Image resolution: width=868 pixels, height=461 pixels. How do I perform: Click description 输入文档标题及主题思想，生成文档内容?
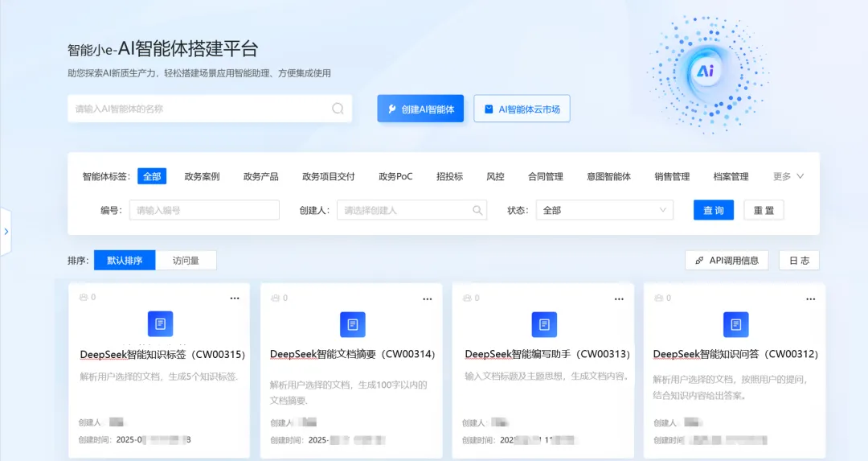(x=547, y=377)
